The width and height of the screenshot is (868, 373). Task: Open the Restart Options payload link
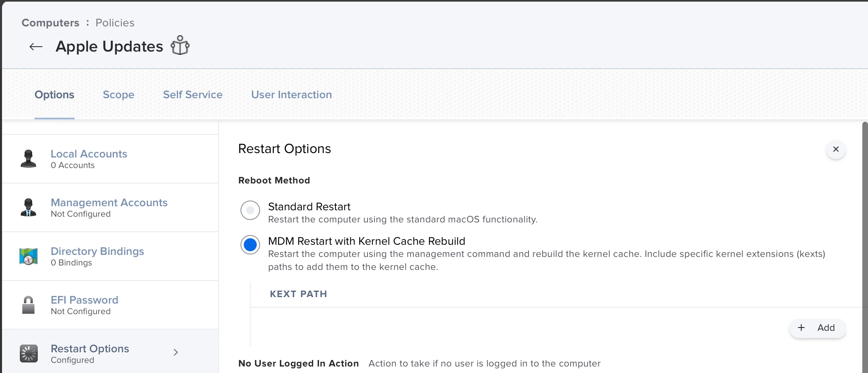[x=90, y=349]
